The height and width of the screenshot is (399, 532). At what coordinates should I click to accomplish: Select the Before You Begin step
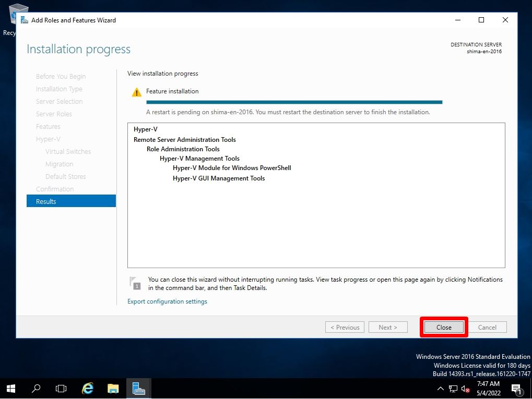pos(61,76)
